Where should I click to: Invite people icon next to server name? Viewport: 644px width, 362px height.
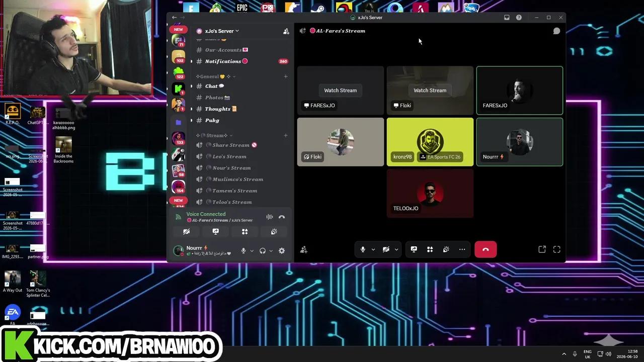[x=286, y=31]
